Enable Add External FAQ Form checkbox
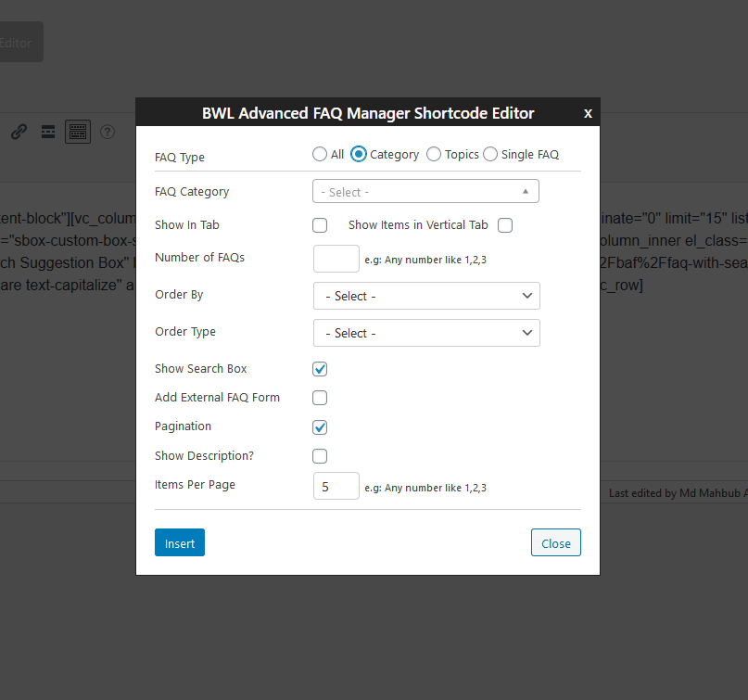 [320, 398]
